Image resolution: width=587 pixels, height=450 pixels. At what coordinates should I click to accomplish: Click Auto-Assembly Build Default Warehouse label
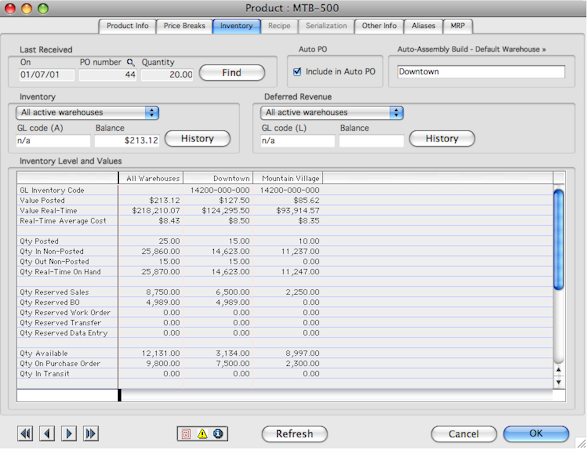pyautogui.click(x=471, y=49)
